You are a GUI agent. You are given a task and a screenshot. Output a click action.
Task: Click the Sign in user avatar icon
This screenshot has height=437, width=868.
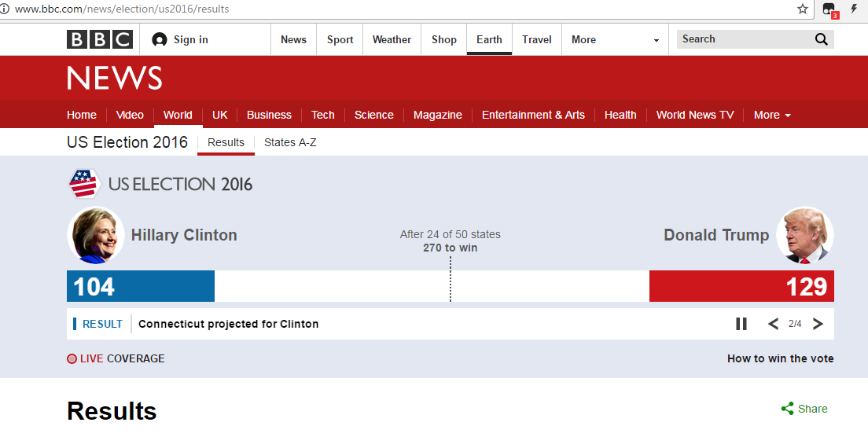point(160,40)
